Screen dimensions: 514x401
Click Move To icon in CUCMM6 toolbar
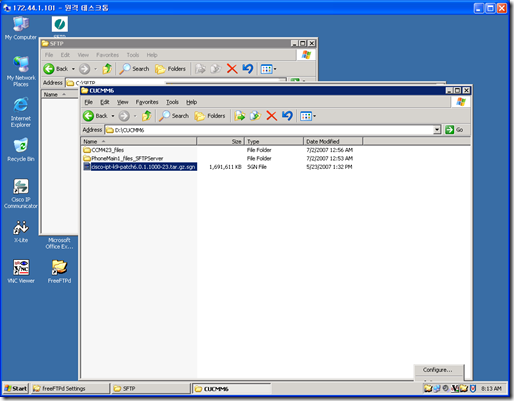(x=240, y=116)
